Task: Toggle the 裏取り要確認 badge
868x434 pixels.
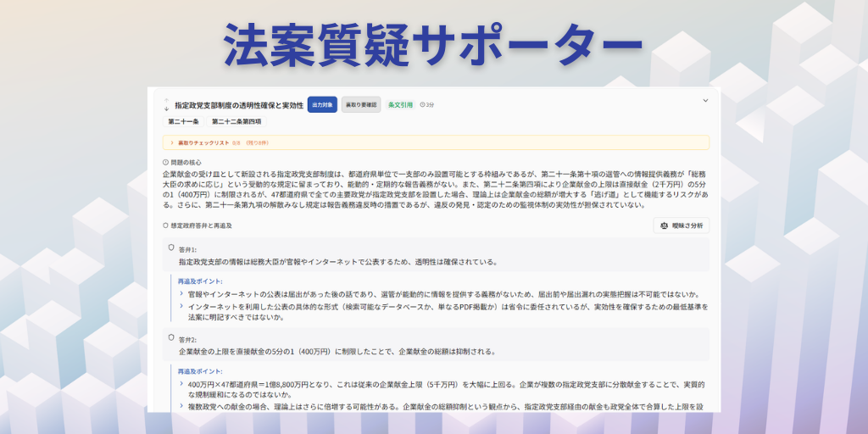Action: [361, 105]
